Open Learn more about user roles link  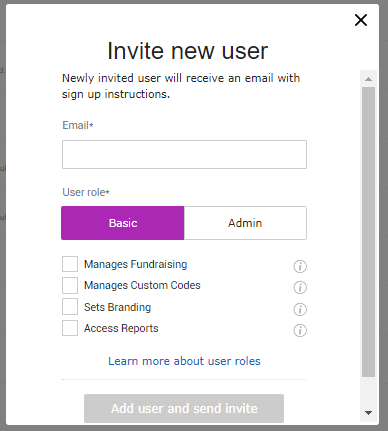click(184, 361)
